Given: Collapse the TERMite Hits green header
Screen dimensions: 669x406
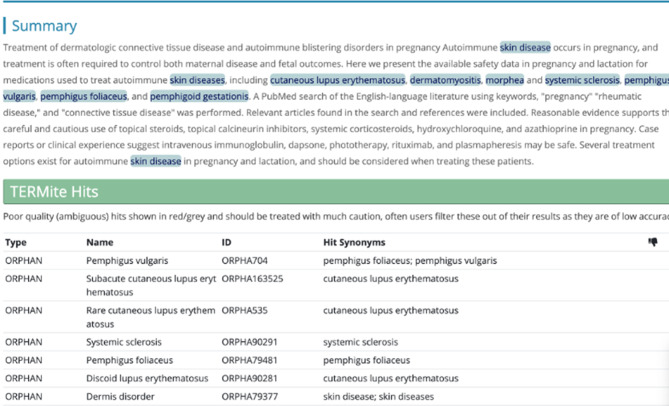Looking at the screenshot, I should coord(336,192).
